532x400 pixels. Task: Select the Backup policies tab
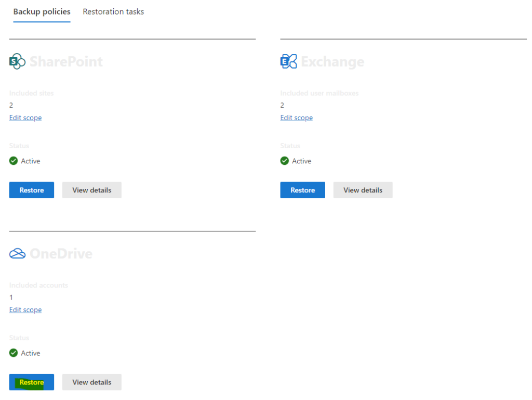pyautogui.click(x=42, y=11)
